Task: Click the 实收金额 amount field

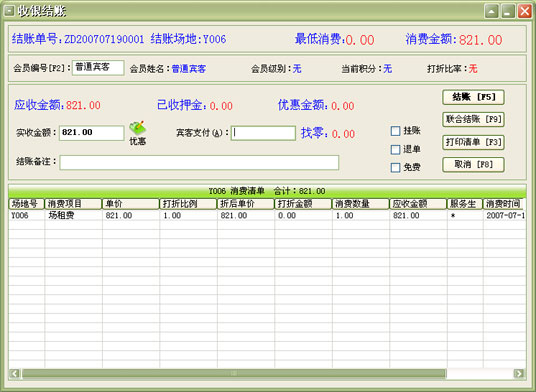Action: tap(92, 133)
